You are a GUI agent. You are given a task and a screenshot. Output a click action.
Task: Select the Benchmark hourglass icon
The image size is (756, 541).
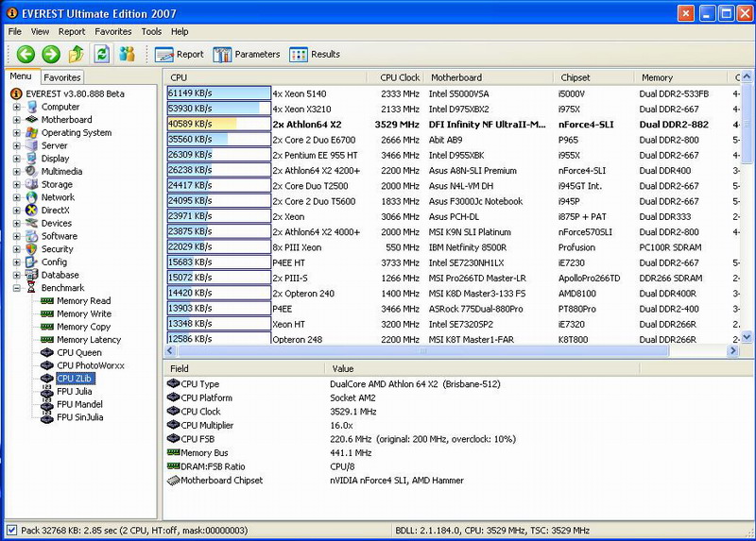(x=32, y=288)
